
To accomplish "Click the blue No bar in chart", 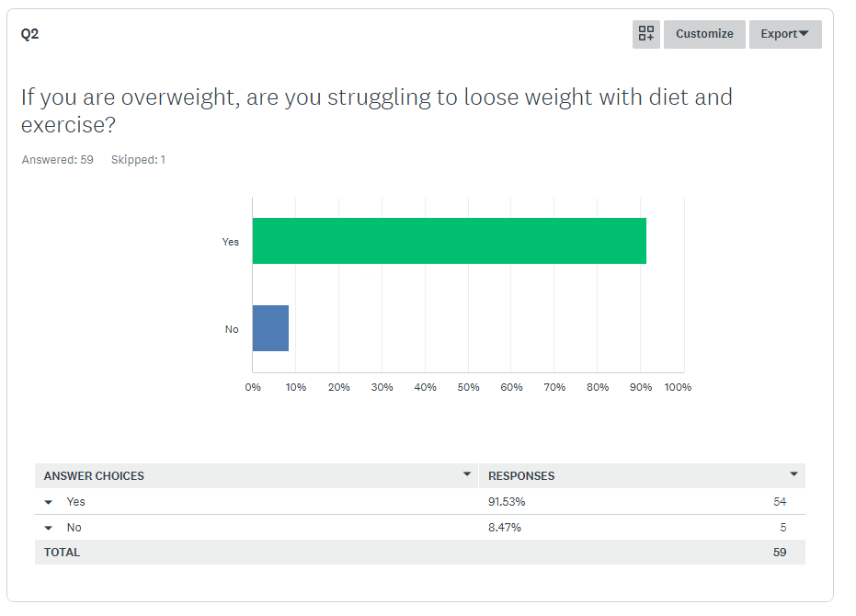I will tap(270, 328).
